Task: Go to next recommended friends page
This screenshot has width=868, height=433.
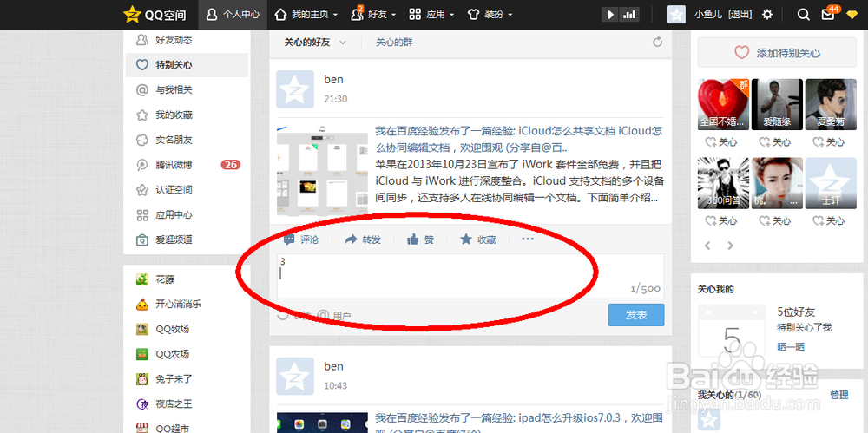Action: [730, 246]
